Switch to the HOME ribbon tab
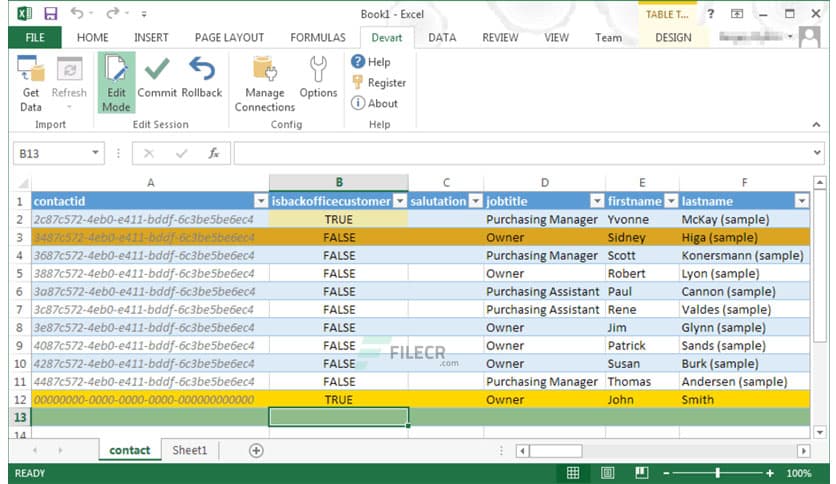The image size is (836, 484). point(92,37)
